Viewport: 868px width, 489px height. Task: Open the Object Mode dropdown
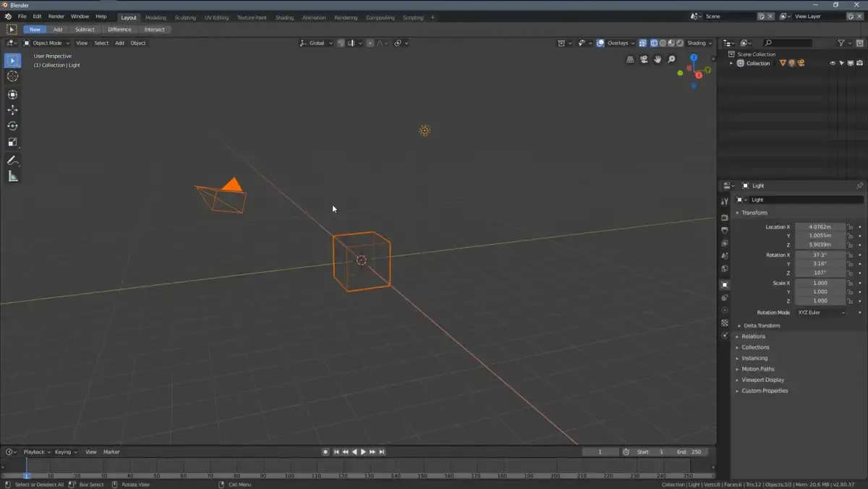click(46, 43)
